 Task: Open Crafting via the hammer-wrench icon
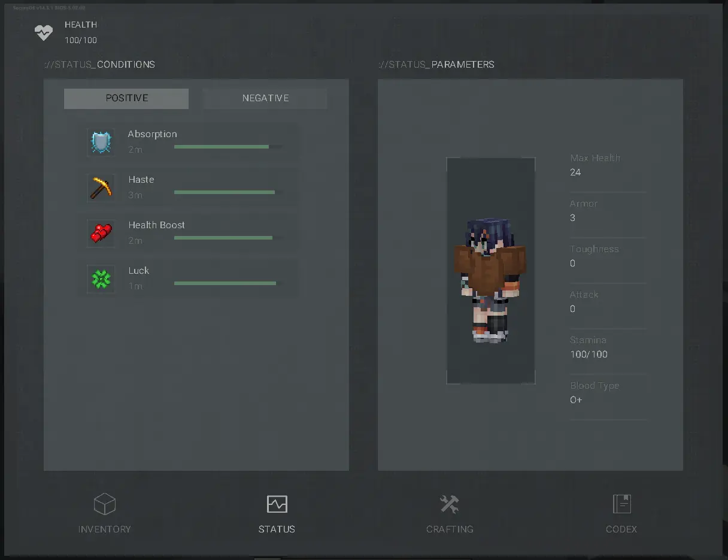click(x=450, y=504)
